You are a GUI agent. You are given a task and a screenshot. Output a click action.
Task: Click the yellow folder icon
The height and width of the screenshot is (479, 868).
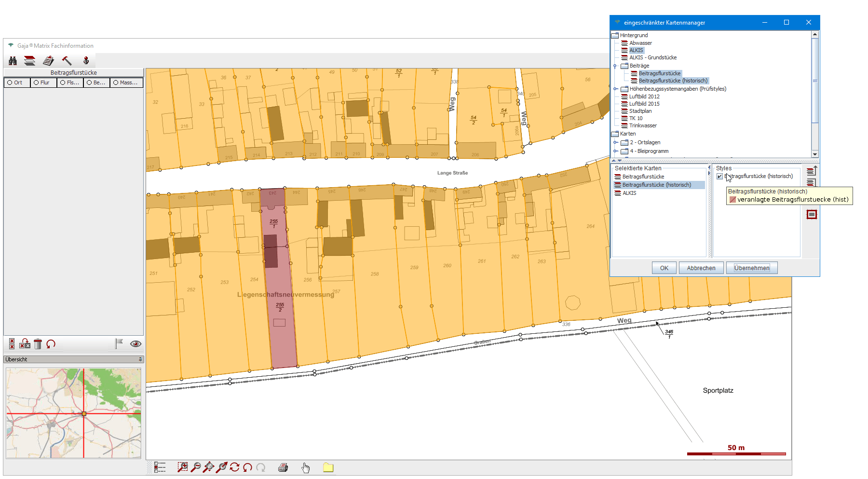point(328,467)
